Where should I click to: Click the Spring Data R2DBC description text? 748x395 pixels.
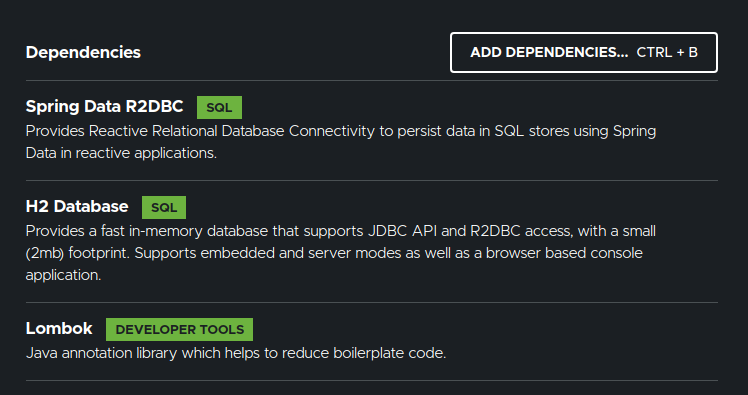pyautogui.click(x=341, y=142)
